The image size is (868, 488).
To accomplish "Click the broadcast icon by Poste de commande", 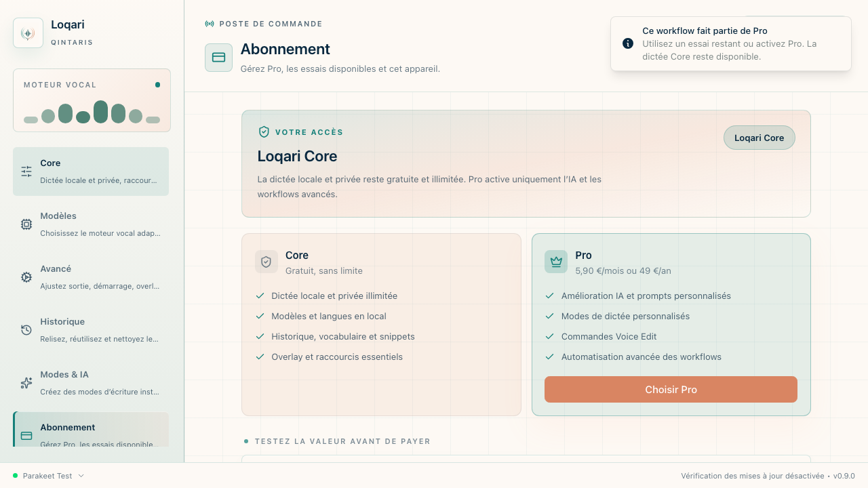I will [210, 24].
